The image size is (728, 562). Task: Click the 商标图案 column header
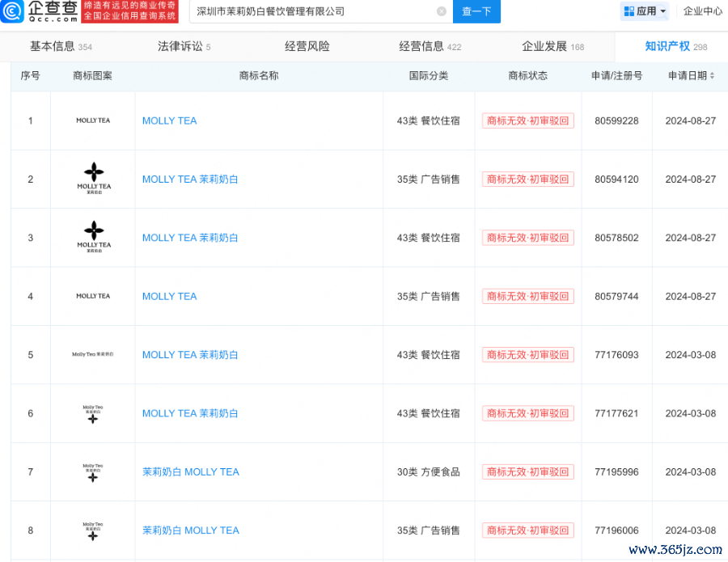pyautogui.click(x=92, y=76)
